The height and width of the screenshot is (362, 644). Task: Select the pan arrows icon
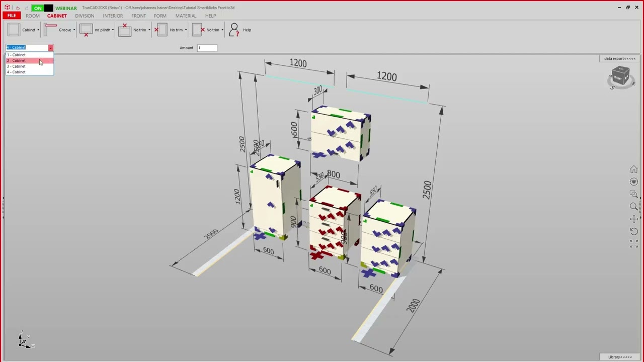[634, 219]
